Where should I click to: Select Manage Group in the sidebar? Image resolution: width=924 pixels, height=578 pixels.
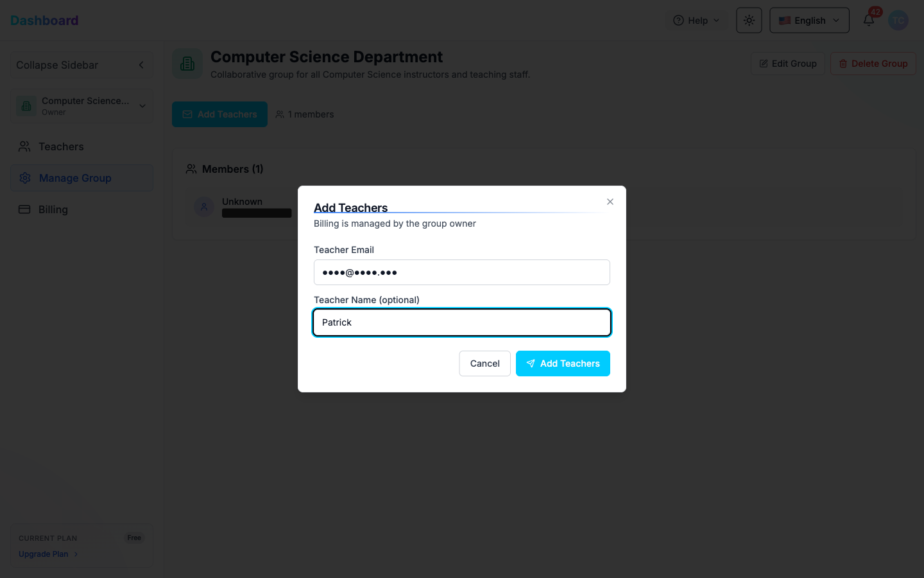click(x=75, y=178)
